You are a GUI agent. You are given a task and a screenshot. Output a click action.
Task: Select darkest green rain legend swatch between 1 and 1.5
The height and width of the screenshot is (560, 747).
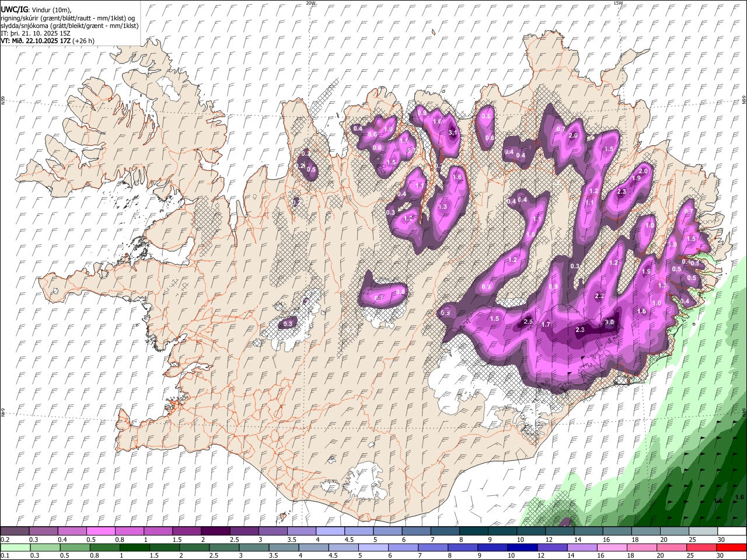(134, 548)
